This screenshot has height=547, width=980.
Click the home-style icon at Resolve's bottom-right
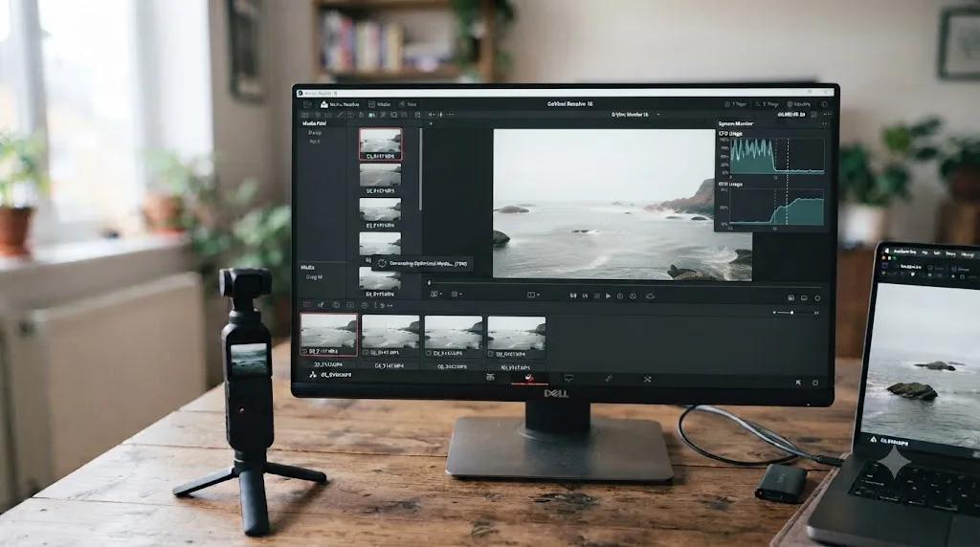coord(798,383)
